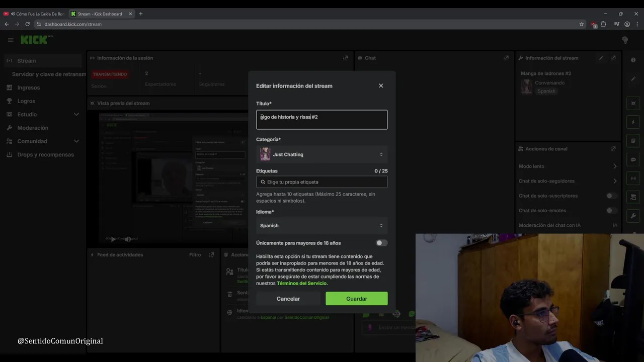Open a new browser tab
This screenshot has height=362, width=644.
click(141, 14)
